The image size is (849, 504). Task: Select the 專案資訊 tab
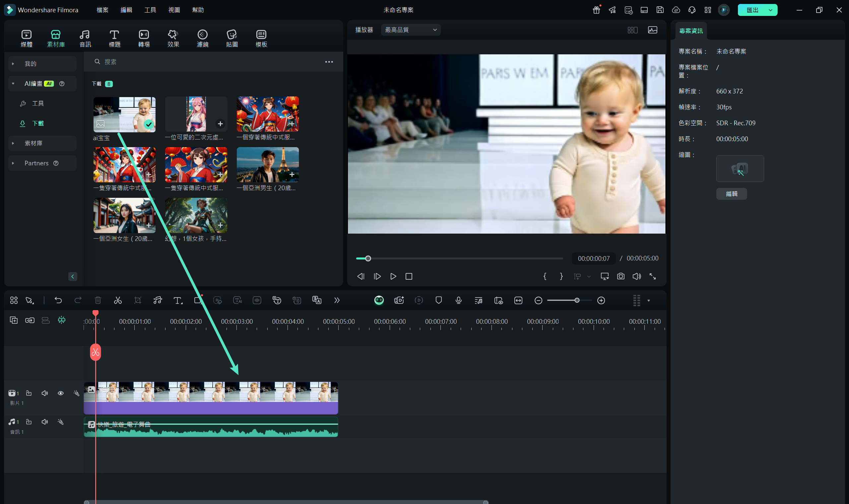tap(690, 31)
